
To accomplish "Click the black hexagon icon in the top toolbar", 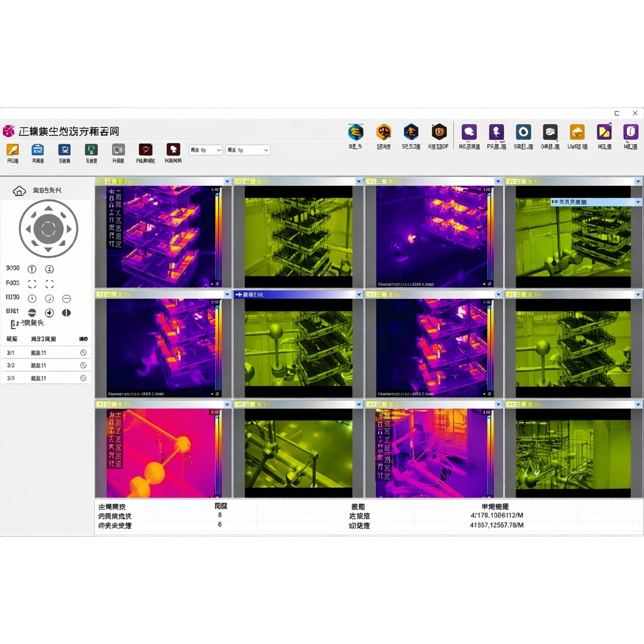I will (x=438, y=132).
